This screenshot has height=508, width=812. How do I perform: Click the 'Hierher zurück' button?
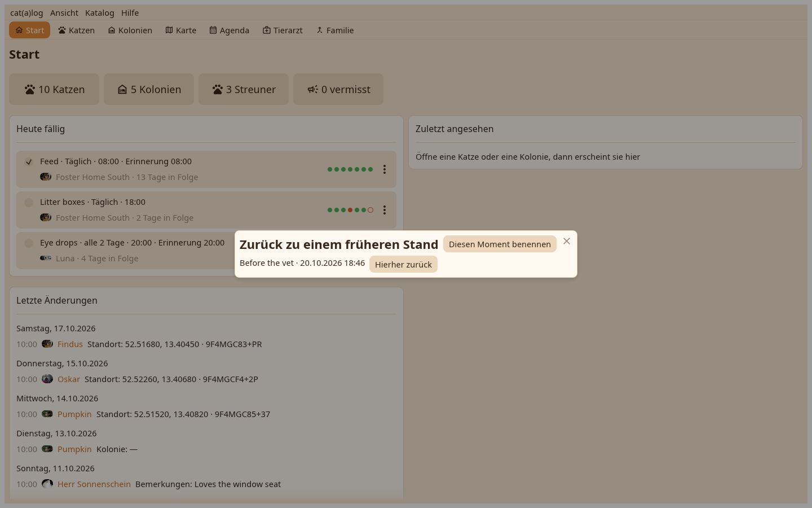click(x=403, y=264)
